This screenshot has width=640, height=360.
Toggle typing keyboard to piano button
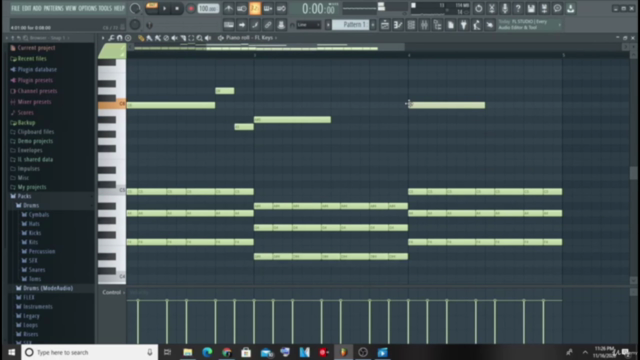(229, 25)
